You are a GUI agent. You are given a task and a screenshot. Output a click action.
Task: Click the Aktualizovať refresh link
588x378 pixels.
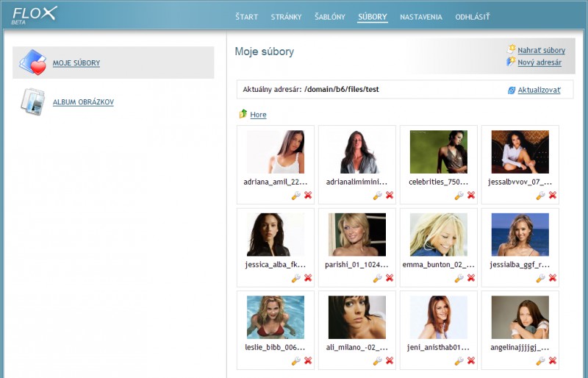(539, 90)
